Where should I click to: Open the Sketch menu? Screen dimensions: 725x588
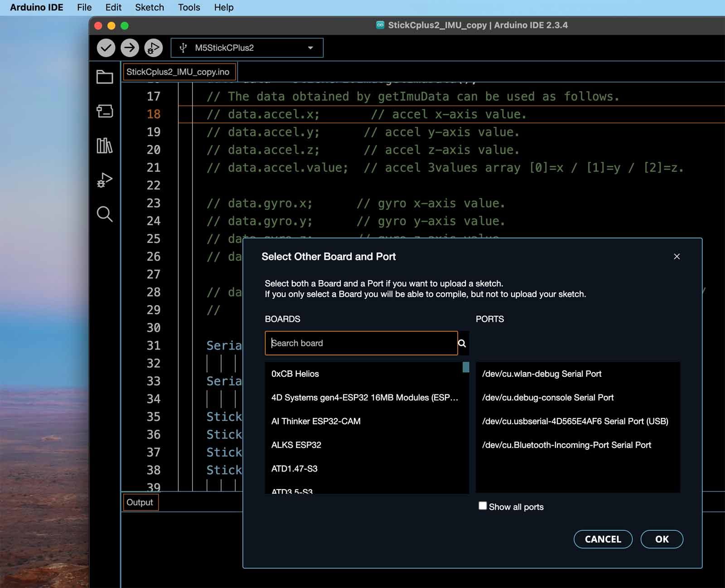150,7
